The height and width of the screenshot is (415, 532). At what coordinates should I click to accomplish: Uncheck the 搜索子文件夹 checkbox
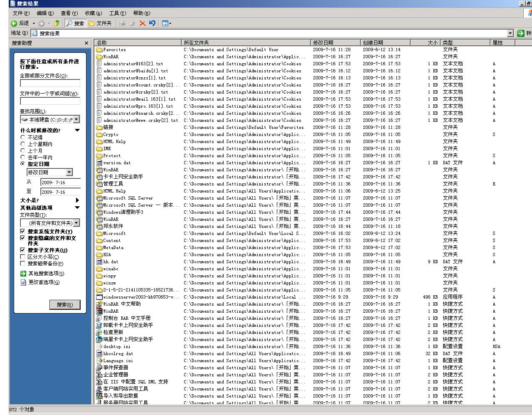point(23,250)
